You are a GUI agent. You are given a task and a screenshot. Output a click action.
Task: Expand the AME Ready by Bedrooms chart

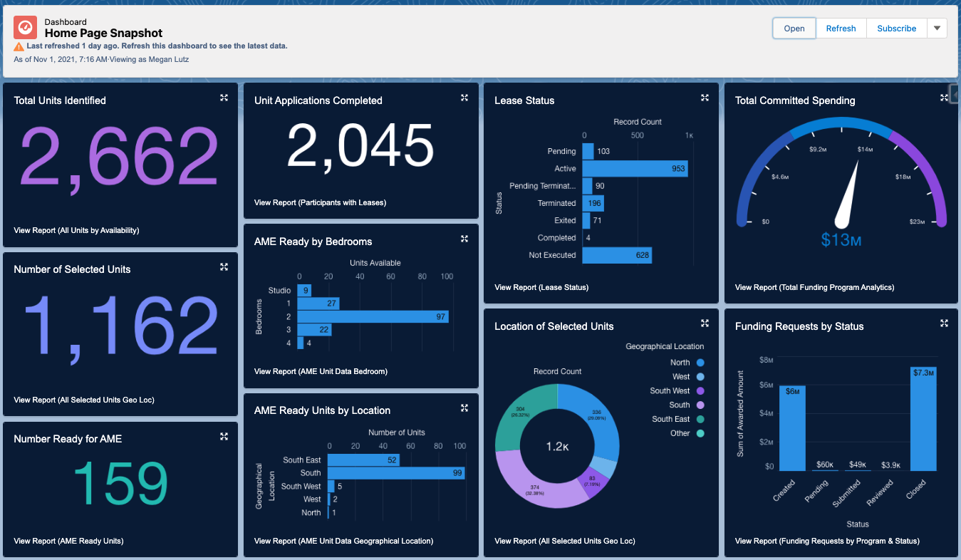(x=464, y=239)
